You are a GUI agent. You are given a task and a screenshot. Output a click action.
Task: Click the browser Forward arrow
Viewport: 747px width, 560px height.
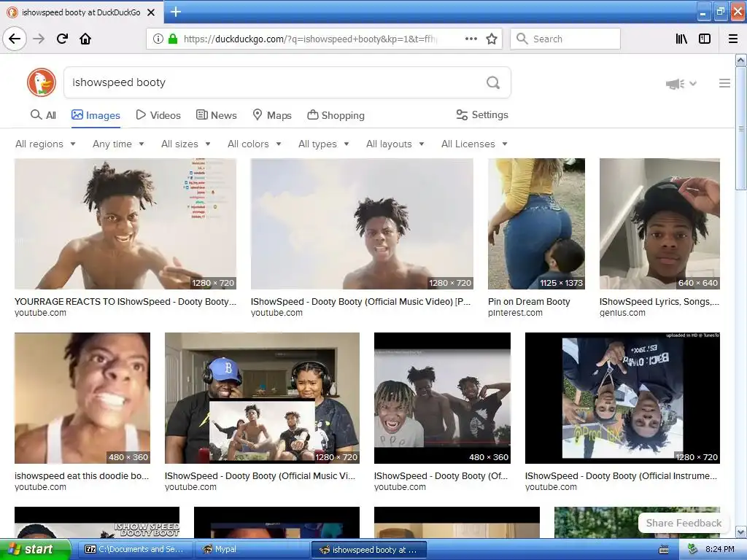[x=39, y=39]
